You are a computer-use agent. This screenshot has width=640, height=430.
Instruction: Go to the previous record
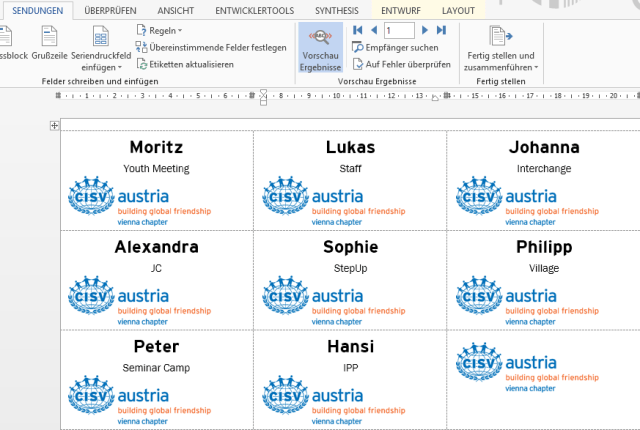374,30
